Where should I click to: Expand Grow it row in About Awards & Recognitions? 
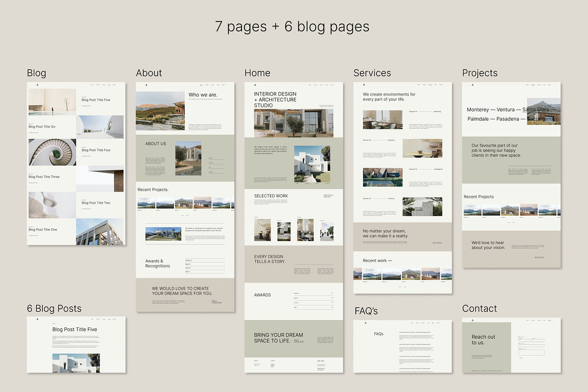pos(204,268)
